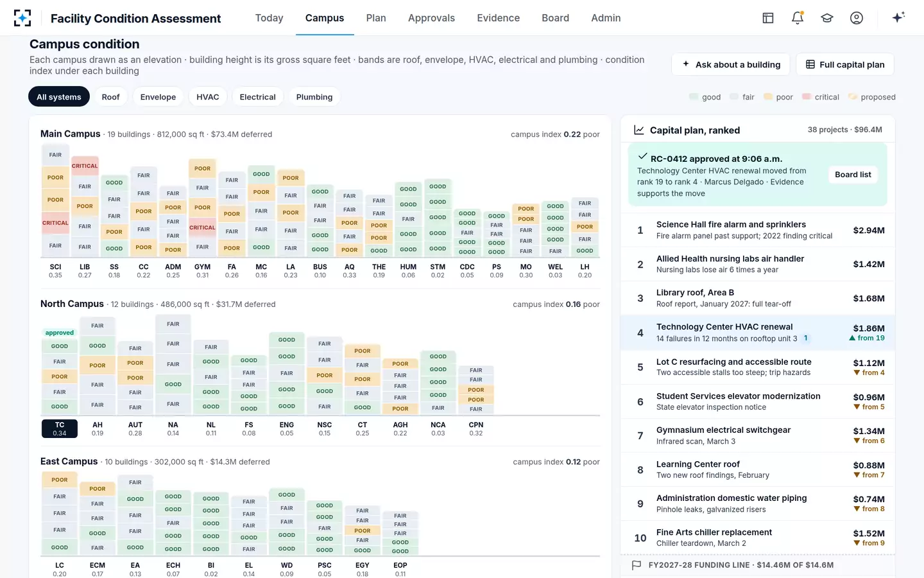Click the proposed legend swatch

(x=853, y=97)
